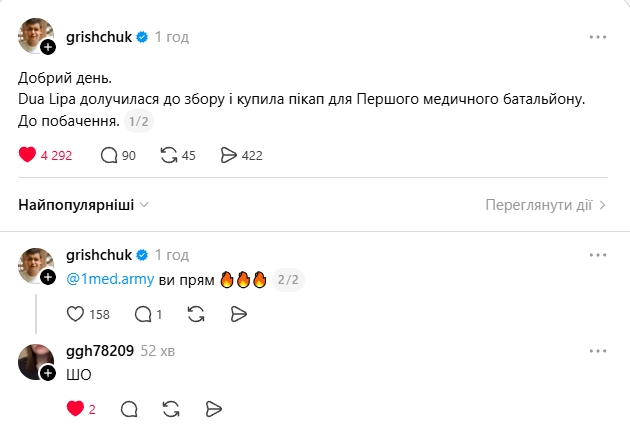
Task: Unlike the ggh78209 comment
Action: tap(75, 408)
